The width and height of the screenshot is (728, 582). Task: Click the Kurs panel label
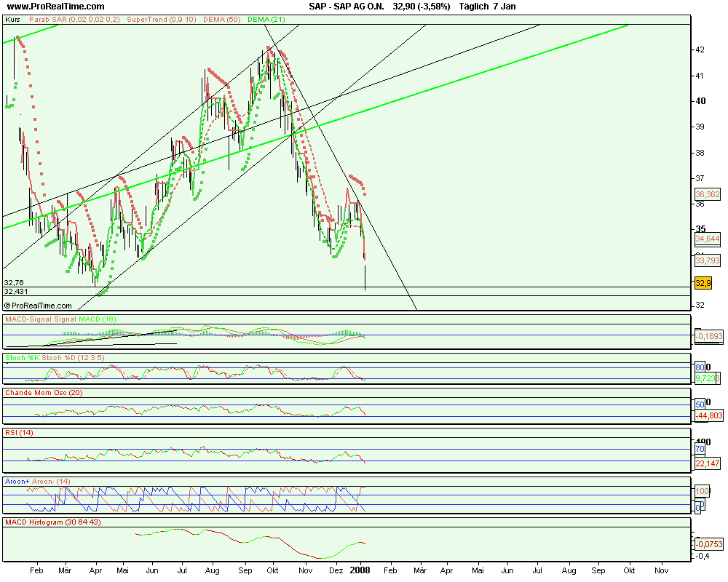[x=12, y=20]
